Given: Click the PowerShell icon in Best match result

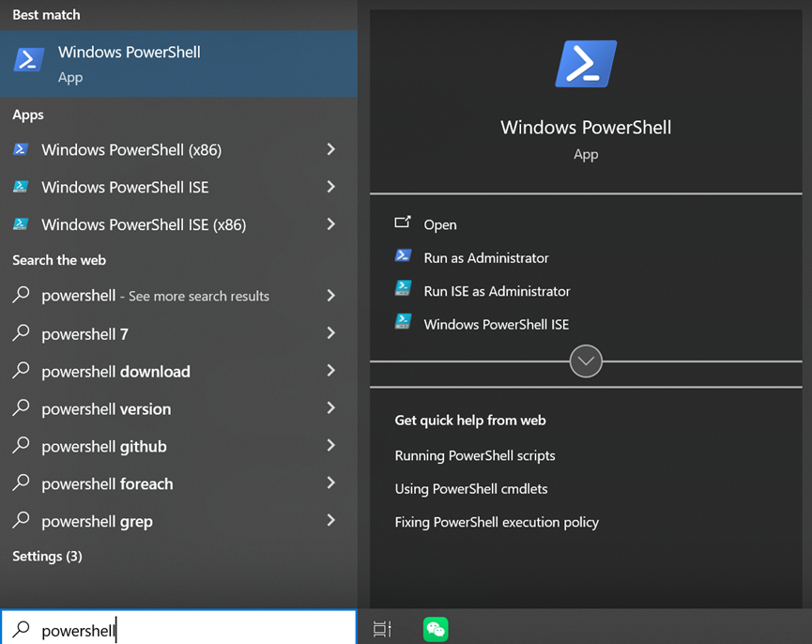Looking at the screenshot, I should [28, 59].
